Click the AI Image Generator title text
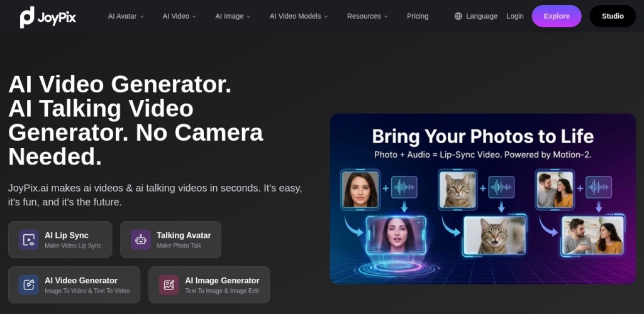 (x=222, y=280)
